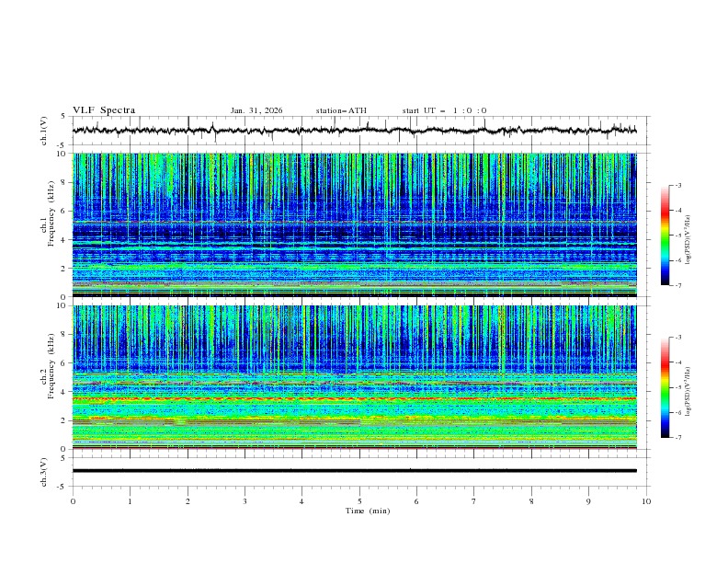The image size is (728, 563).
Task: Click the "-3" tick on ch.1 colorbar
Action: (678, 185)
